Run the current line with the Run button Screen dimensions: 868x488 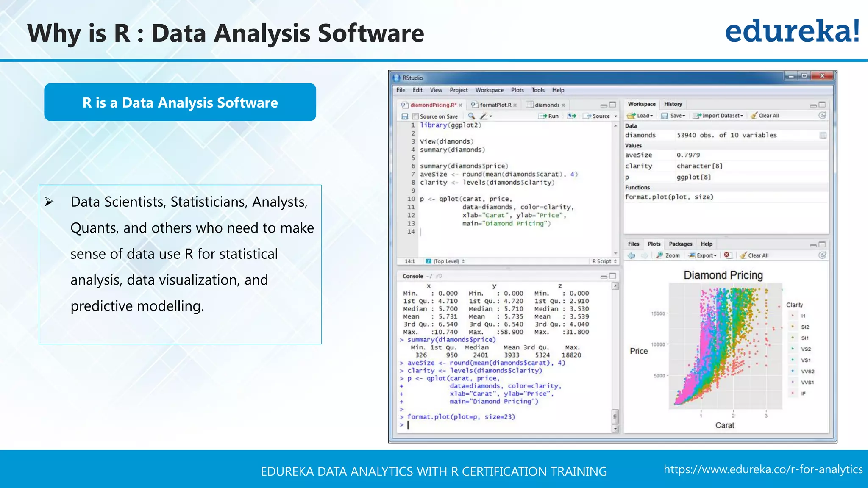[548, 116]
